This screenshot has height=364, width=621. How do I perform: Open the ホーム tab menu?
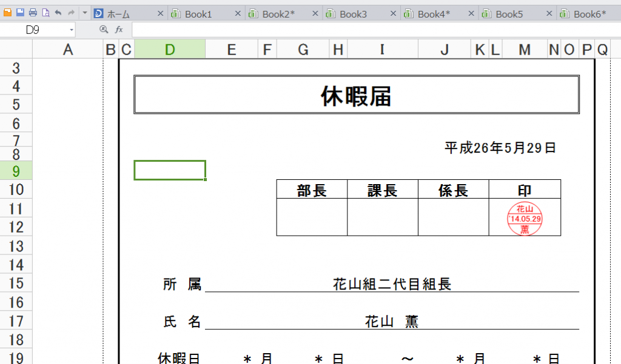pos(118,12)
